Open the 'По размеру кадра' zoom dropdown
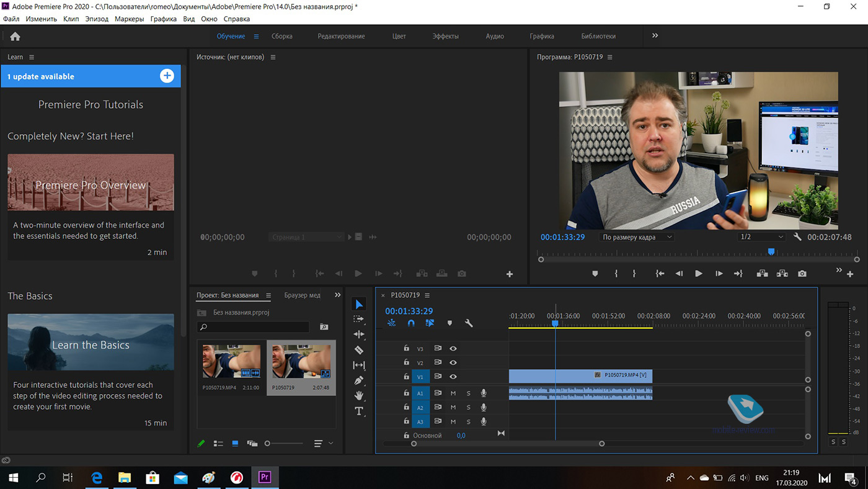The image size is (868, 489). (x=637, y=237)
